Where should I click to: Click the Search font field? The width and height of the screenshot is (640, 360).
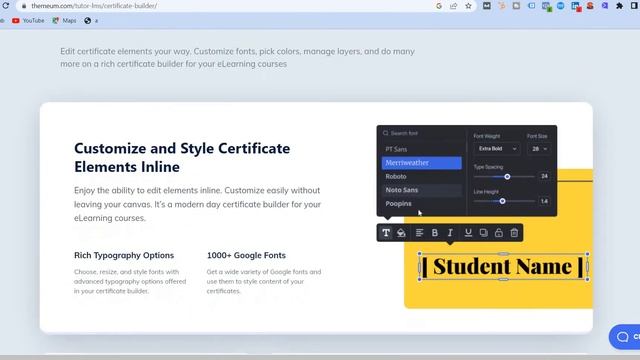(422, 133)
